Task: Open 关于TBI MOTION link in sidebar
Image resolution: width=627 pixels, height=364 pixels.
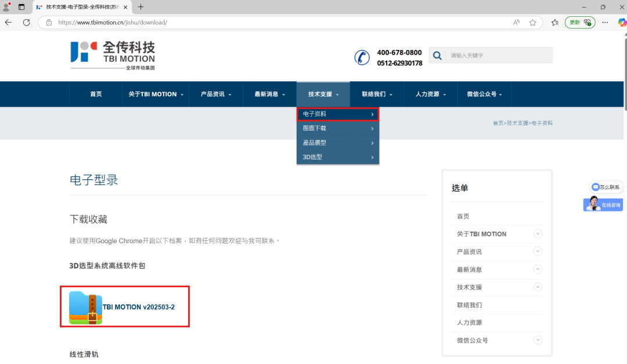Action: tap(481, 234)
